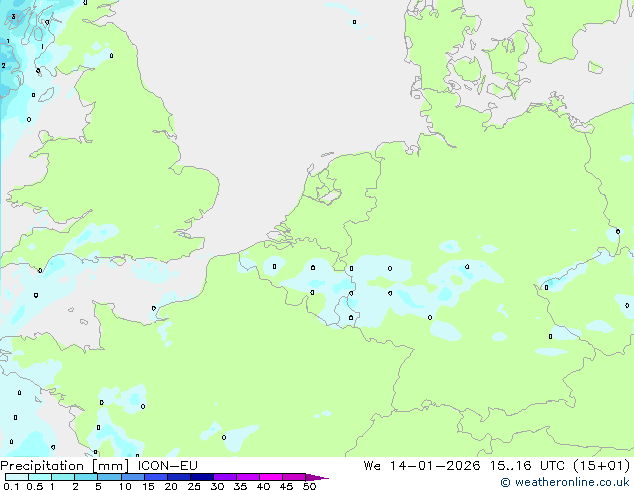Viewport: 634px width, 490px height.
Task: Click the date 'We 14-01-2026'
Action: [x=422, y=465]
